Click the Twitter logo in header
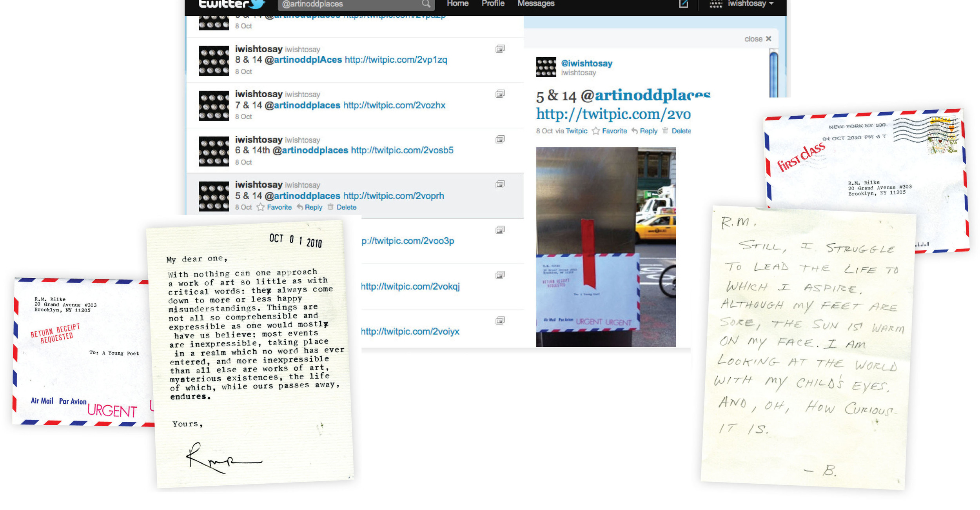The height and width of the screenshot is (510, 980). point(232,4)
